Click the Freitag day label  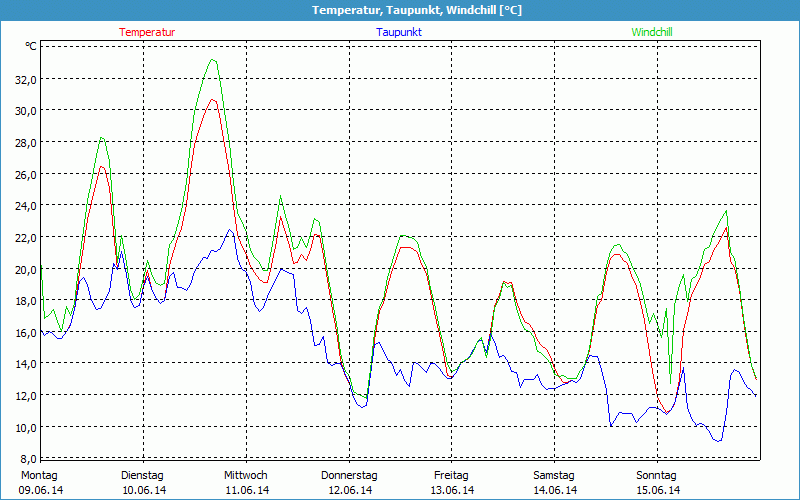[x=452, y=476]
